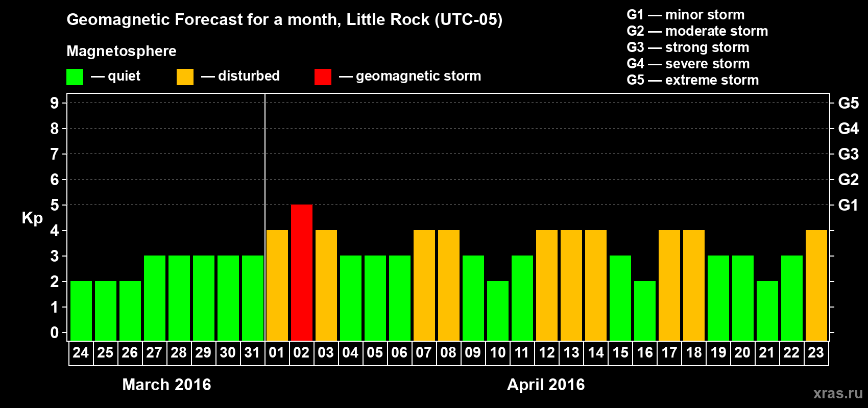This screenshot has height=408, width=868.
Task: Click date label 02 on the axis
Action: (x=301, y=353)
